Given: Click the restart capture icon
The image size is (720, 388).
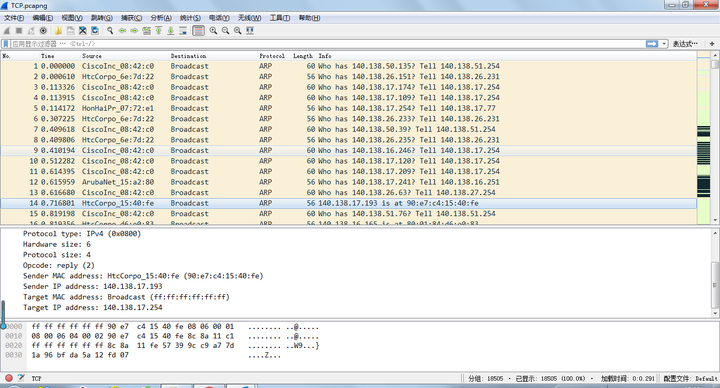Looking at the screenshot, I should tap(31, 31).
